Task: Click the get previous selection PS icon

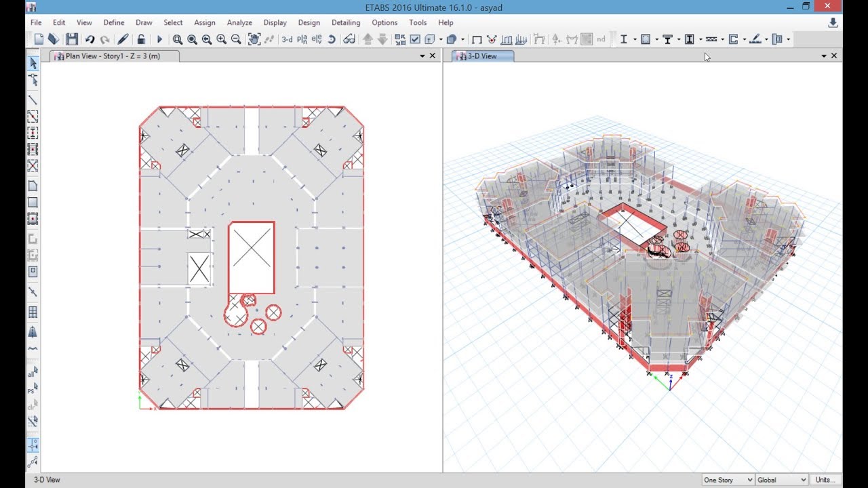Action: 33,388
